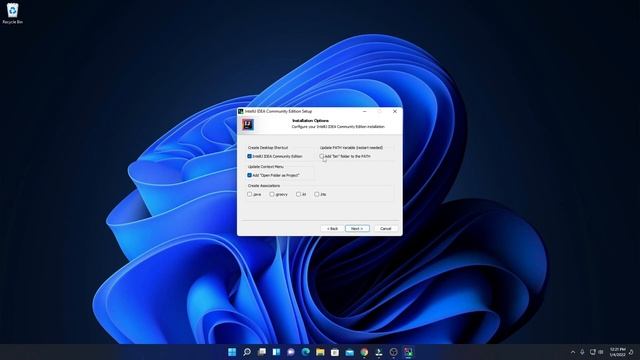Click the "Update PATH Variable" group label
Viewport: 640px width, 360px height.
pyautogui.click(x=351, y=147)
